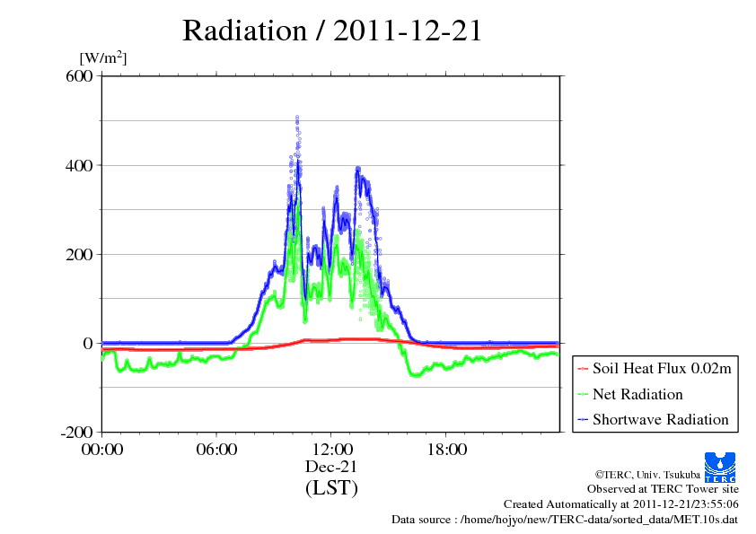Click the 'Shortwave Radiation' legend text
The image size is (756, 534).
click(661, 419)
